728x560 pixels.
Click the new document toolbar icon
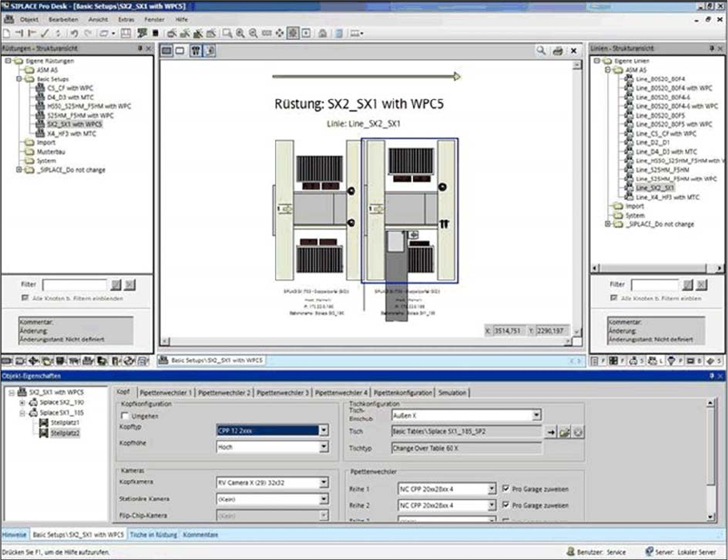6,34
